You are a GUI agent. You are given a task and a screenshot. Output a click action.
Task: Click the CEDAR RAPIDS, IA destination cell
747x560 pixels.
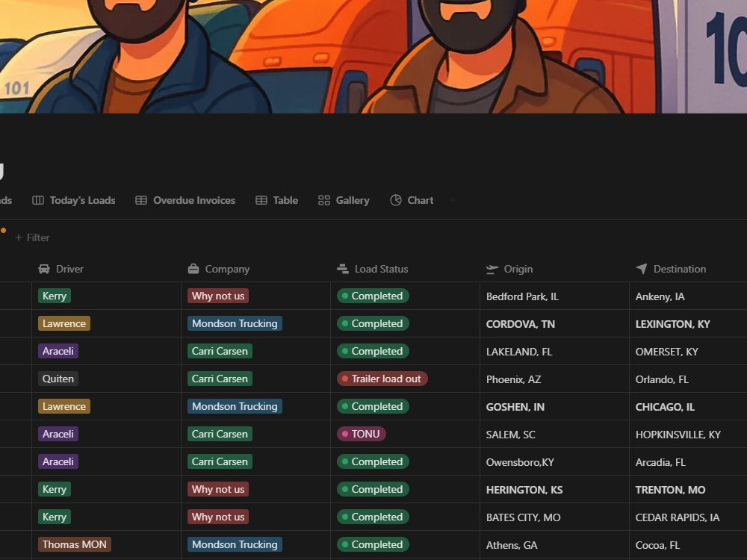tap(689, 517)
